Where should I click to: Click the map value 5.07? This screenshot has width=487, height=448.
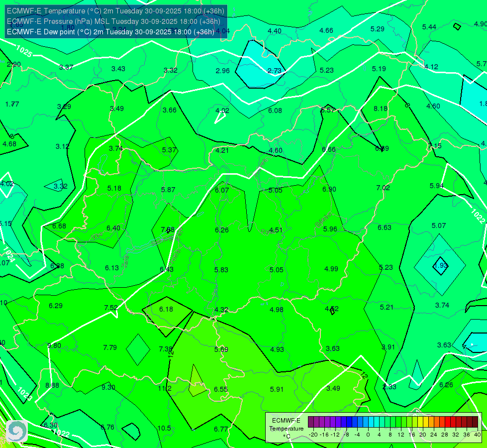coord(439,225)
